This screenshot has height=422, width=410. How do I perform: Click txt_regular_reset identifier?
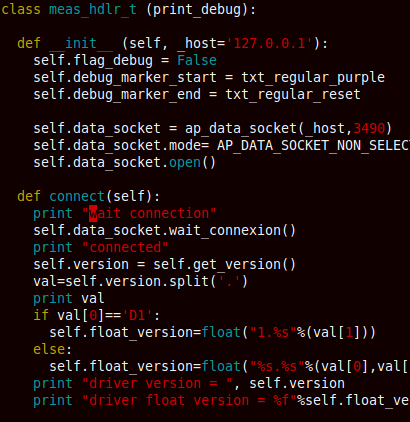(x=293, y=94)
